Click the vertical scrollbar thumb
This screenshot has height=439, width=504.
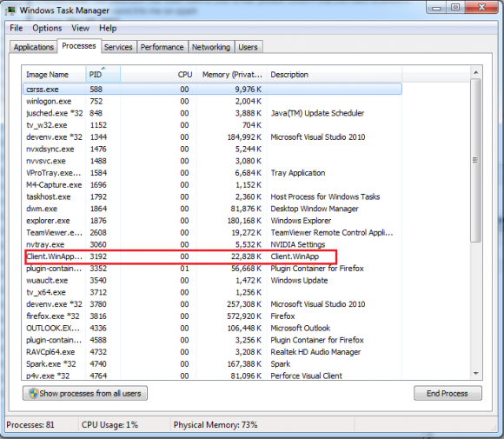point(475,160)
